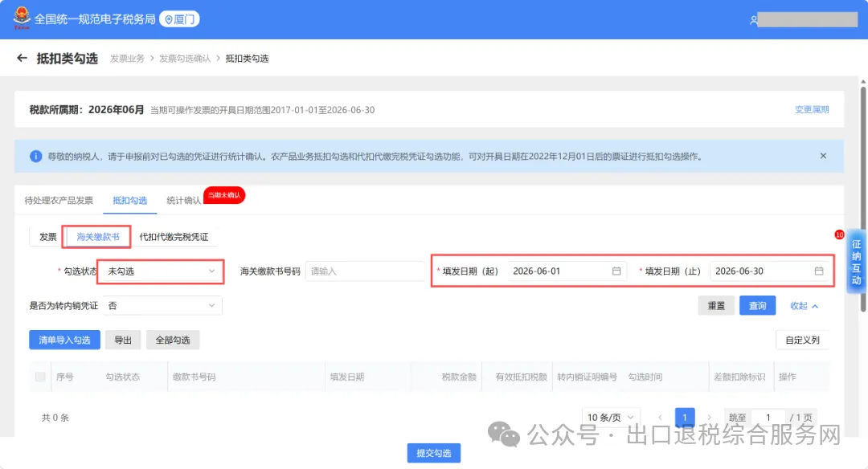Click the tax bureau emblem logo
Image resolution: width=868 pixels, height=469 pixels.
[x=22, y=18]
